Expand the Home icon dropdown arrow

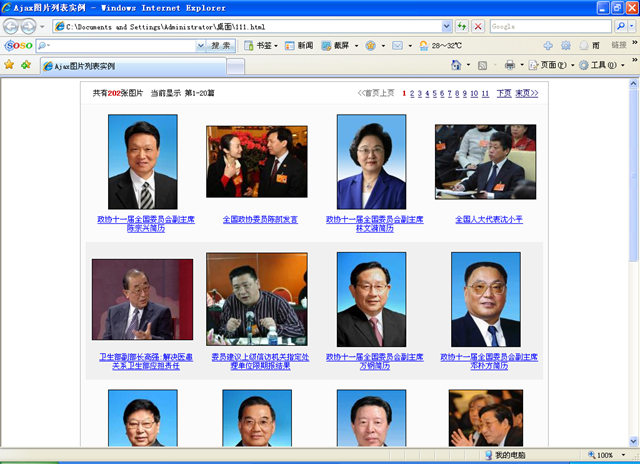click(x=468, y=65)
